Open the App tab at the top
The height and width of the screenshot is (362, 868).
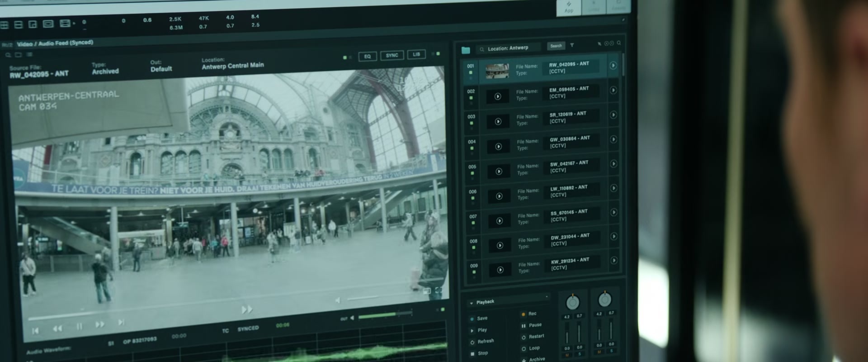point(569,8)
